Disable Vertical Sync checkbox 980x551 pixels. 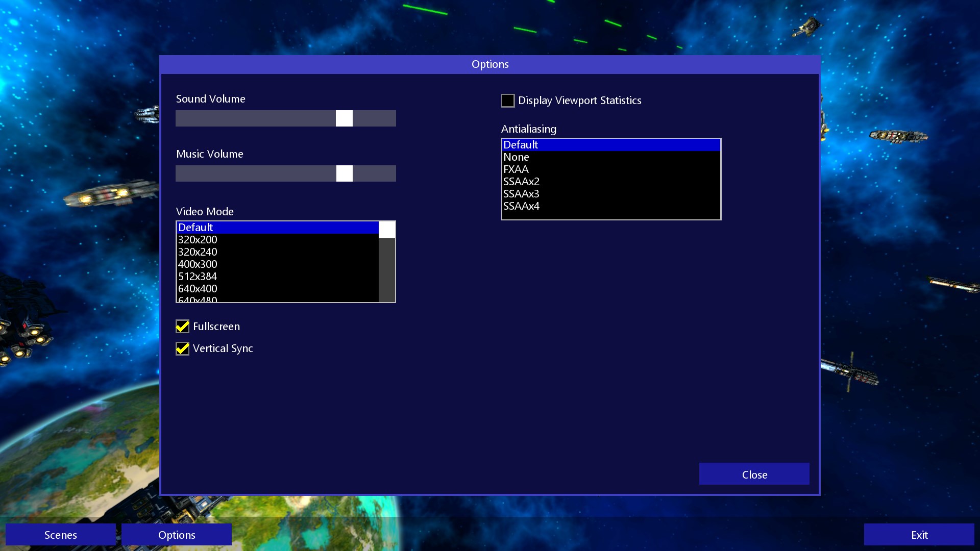point(182,348)
